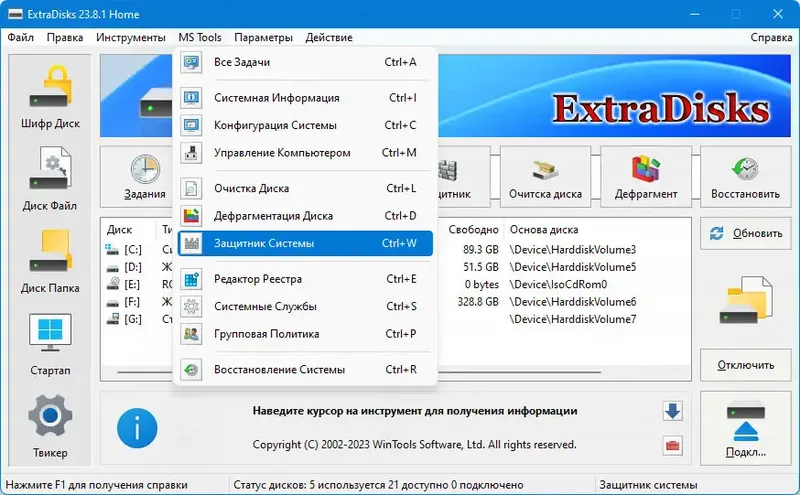Click the blue down arrow icon
Image resolution: width=800 pixels, height=495 pixels.
pyautogui.click(x=672, y=411)
